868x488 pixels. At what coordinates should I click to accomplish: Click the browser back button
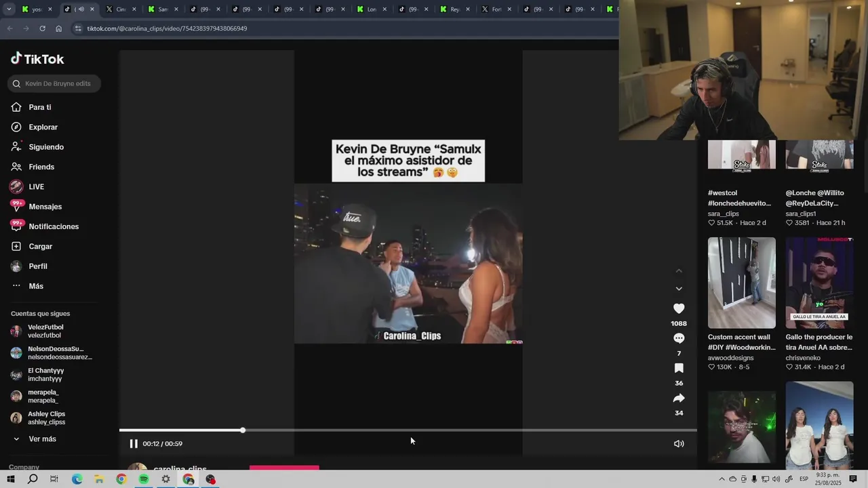pos(9,28)
